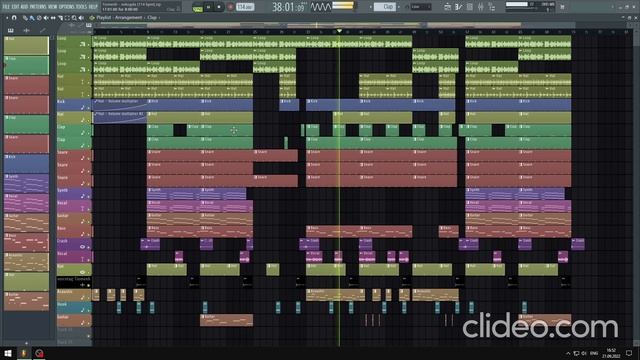Show audio clips via waveform picker icon
640x360 pixels.
tap(27, 31)
